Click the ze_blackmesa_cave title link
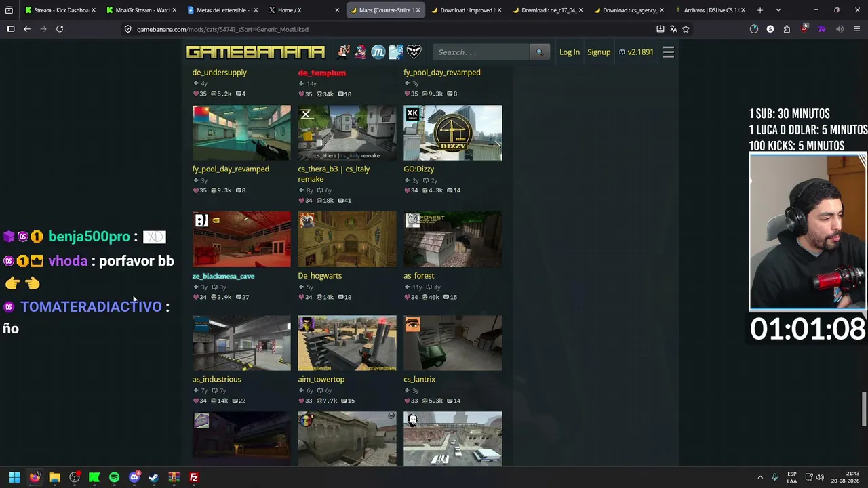 (x=224, y=276)
